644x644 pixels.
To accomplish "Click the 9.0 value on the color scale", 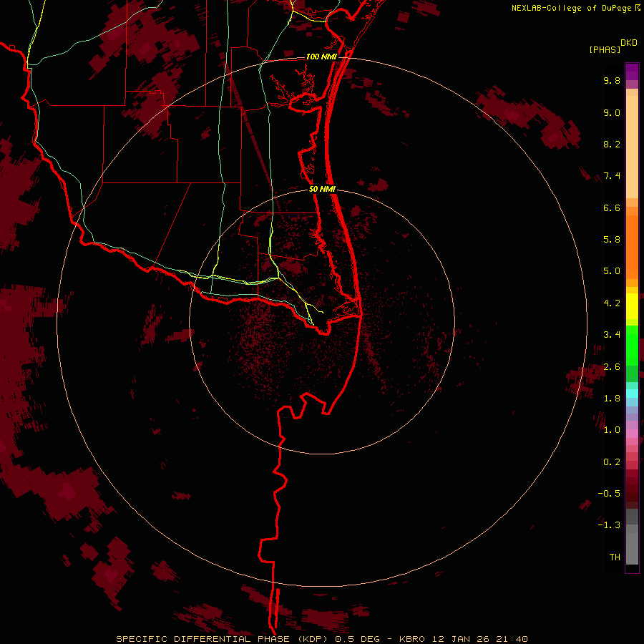I will (612, 113).
